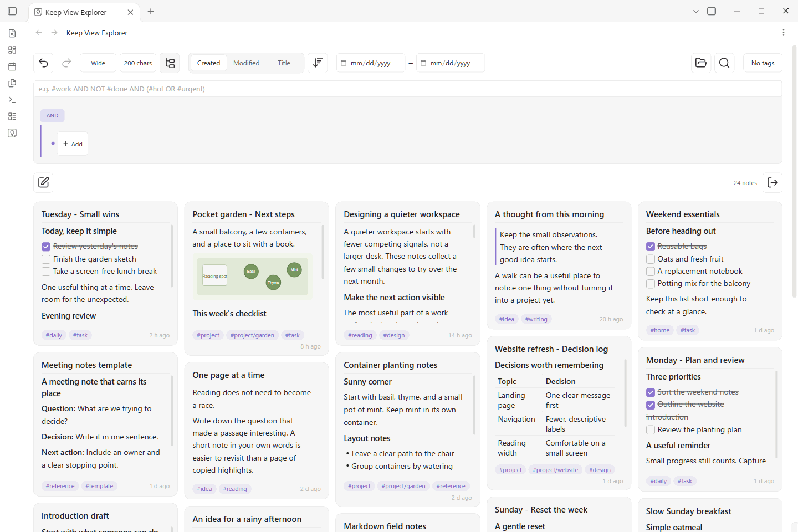Uncheck 'Sort the weekend notes' checkbox

[x=651, y=392]
